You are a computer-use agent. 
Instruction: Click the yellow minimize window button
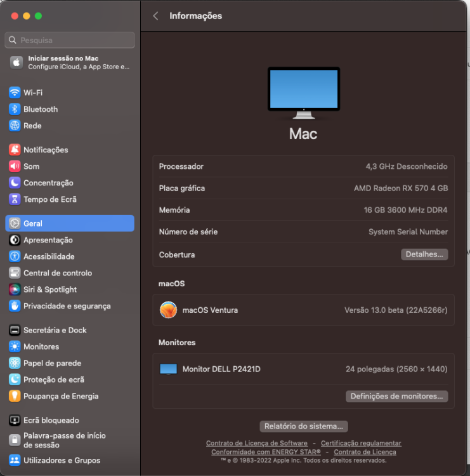pos(27,16)
